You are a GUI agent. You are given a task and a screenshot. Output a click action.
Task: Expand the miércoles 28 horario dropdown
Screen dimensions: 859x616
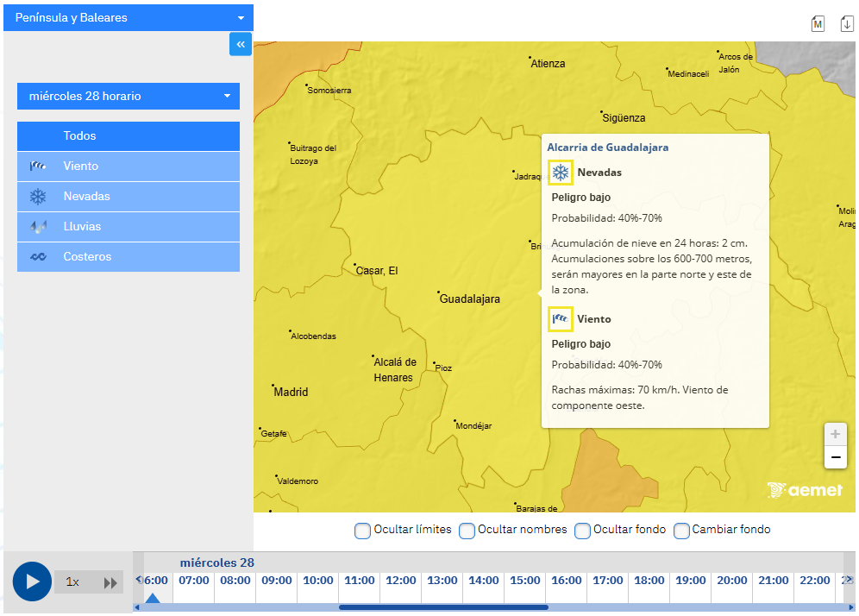click(x=129, y=96)
